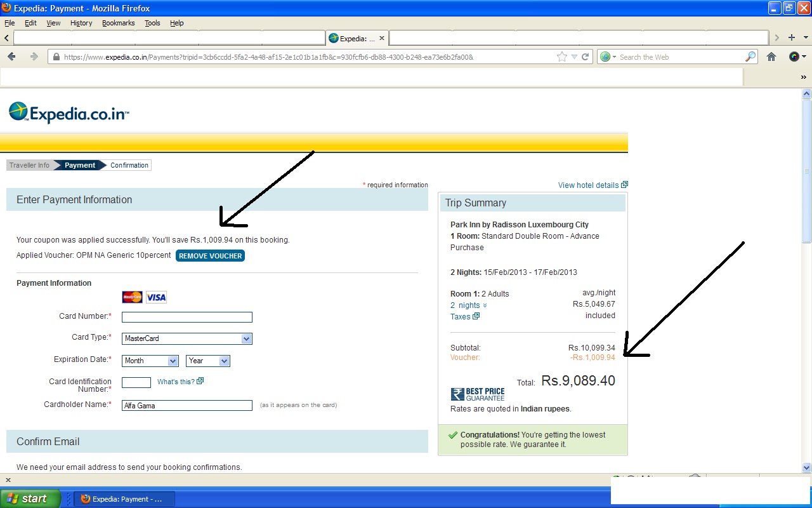Open the Help menu
The image size is (812, 508).
(x=177, y=23)
